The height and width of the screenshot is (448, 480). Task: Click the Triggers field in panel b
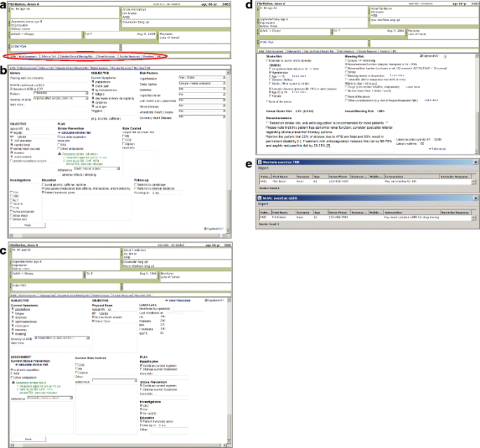(121, 112)
